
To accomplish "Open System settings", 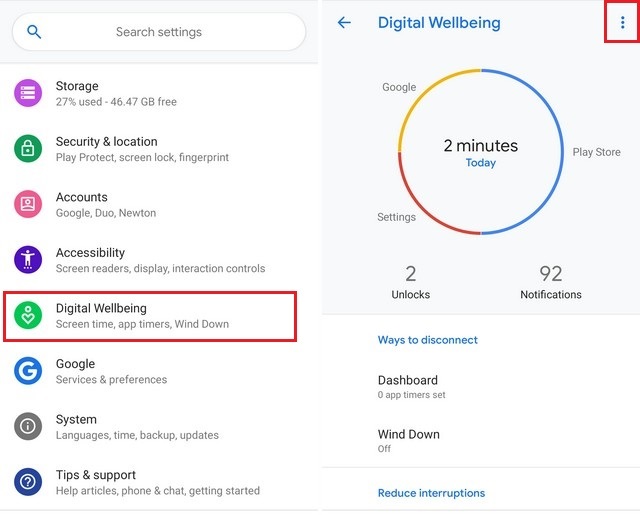I will point(76,420).
